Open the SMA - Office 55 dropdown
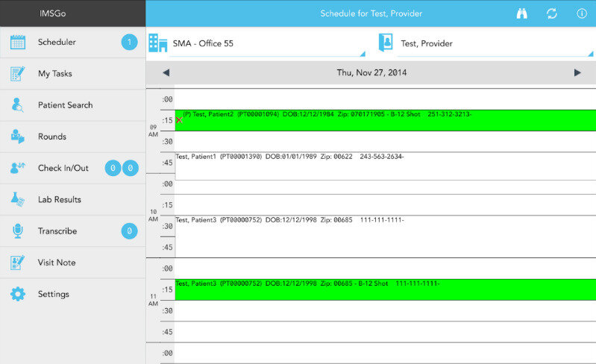Image resolution: width=596 pixels, height=364 pixels. point(256,43)
